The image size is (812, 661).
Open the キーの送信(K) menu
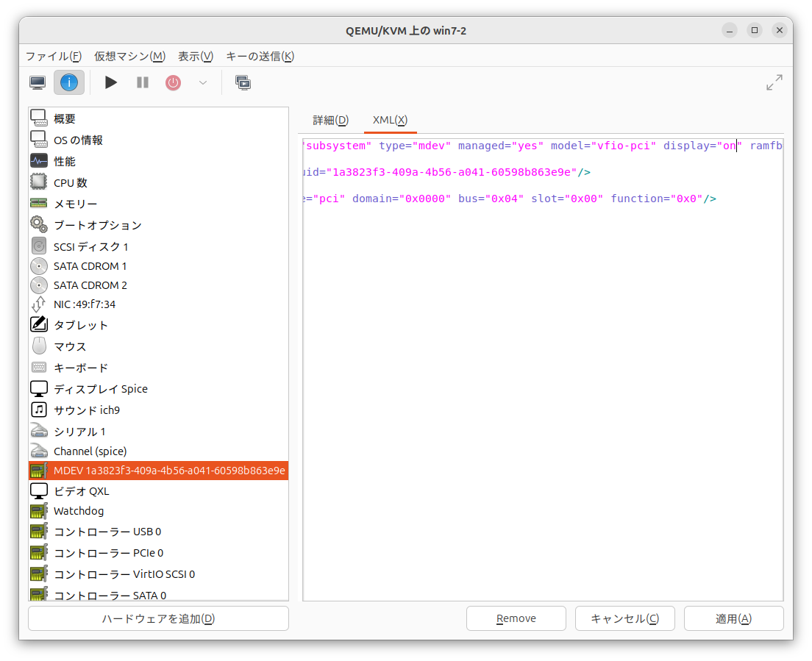point(260,56)
